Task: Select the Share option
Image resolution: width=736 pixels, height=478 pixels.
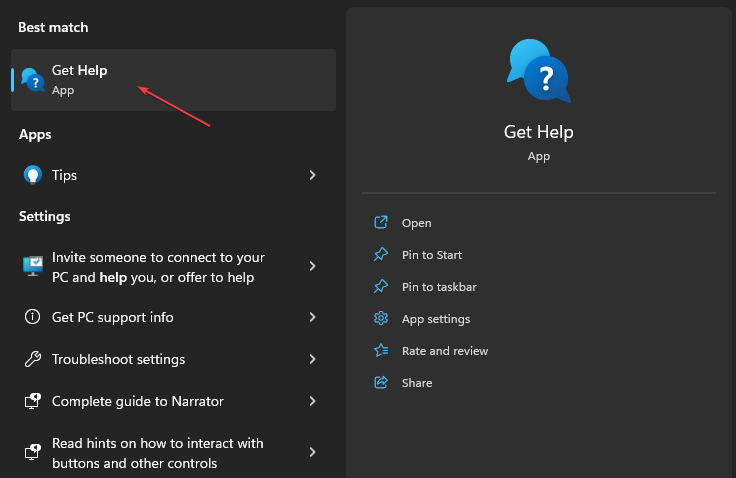Action: click(x=417, y=383)
